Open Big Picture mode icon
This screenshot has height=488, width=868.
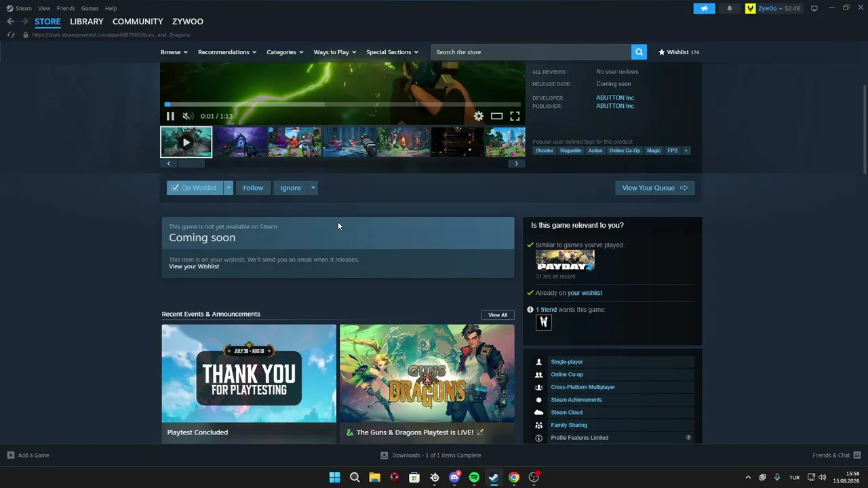814,8
